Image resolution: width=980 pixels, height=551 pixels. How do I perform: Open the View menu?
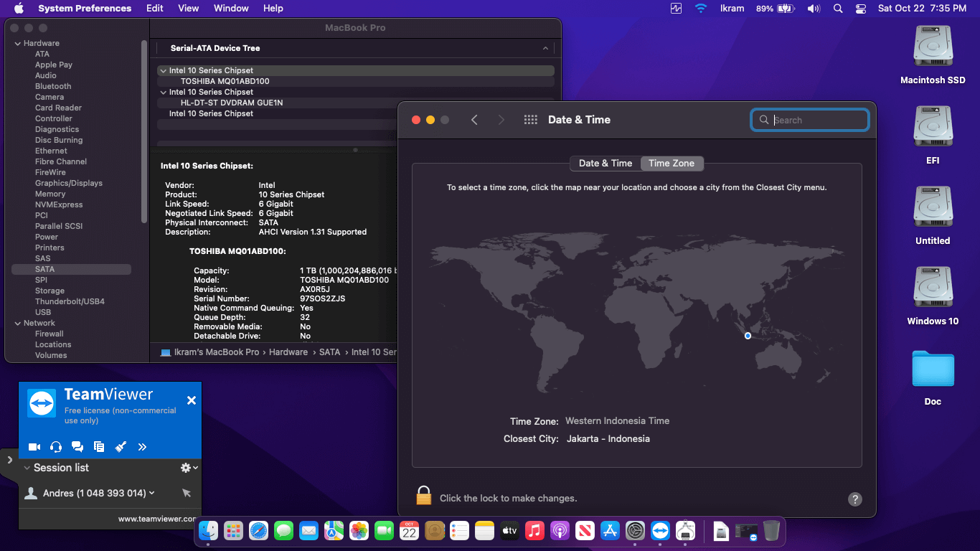pos(189,9)
